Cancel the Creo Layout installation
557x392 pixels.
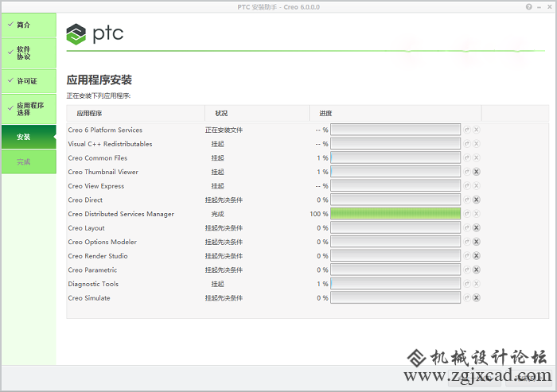tap(477, 228)
